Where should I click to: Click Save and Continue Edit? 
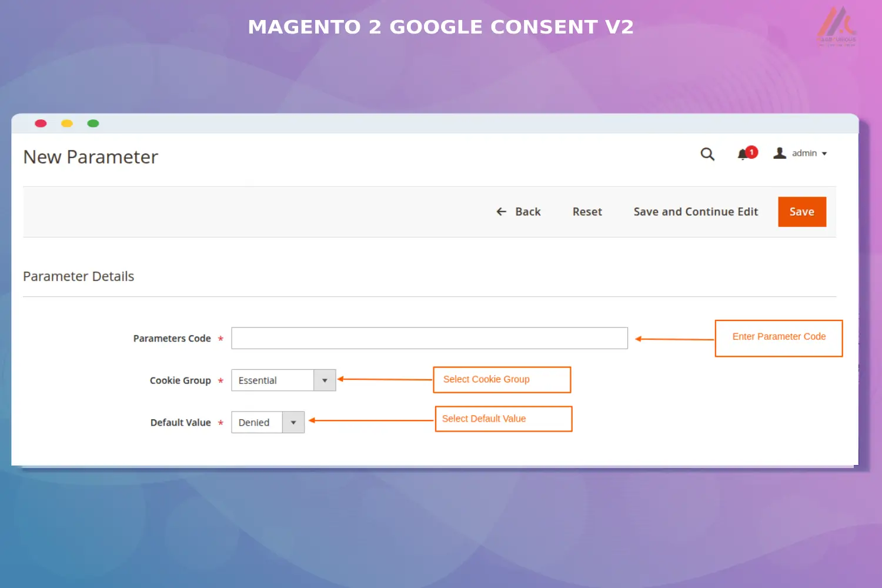pyautogui.click(x=696, y=212)
